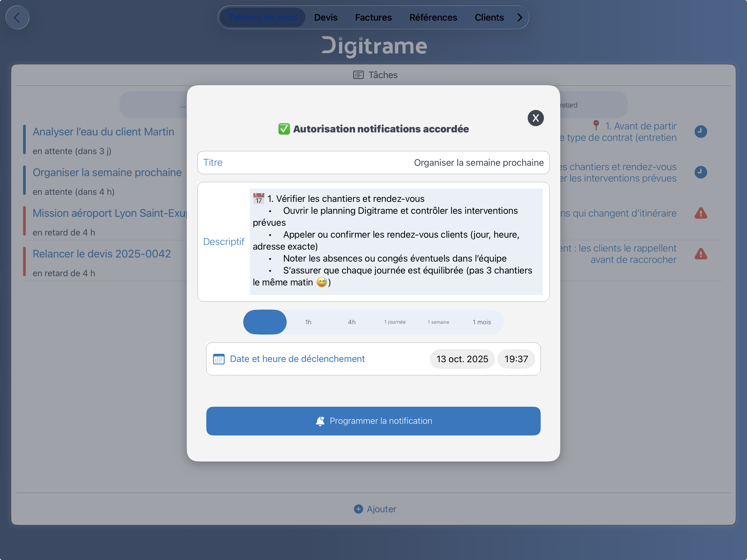Select the 1 journée delay option
The image size is (747, 560).
[395, 322]
